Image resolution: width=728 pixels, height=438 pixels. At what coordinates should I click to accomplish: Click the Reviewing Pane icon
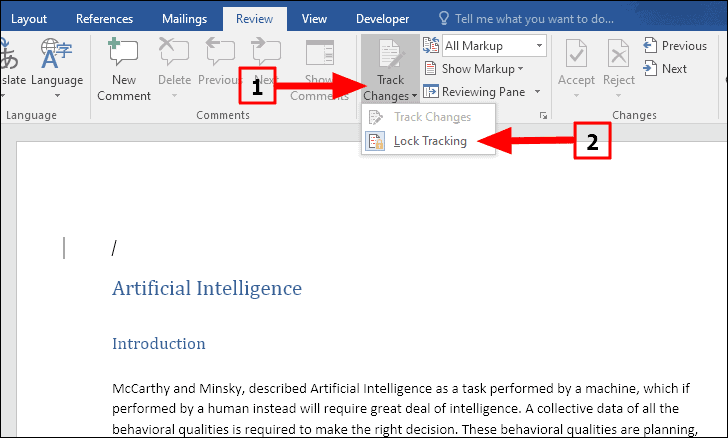432,92
